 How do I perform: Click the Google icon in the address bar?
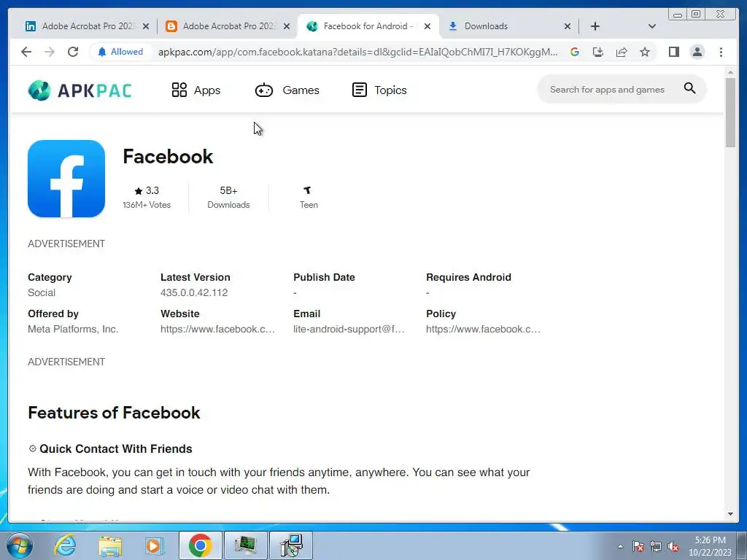pos(575,52)
